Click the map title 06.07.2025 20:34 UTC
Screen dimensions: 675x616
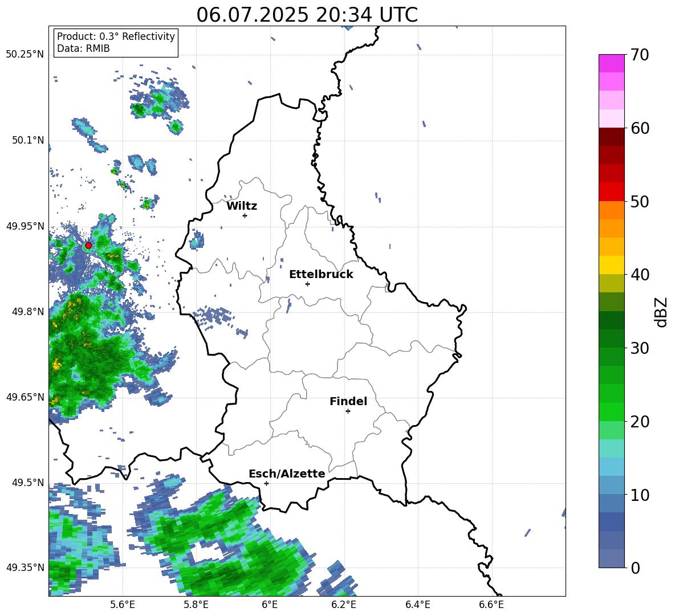[x=307, y=15]
